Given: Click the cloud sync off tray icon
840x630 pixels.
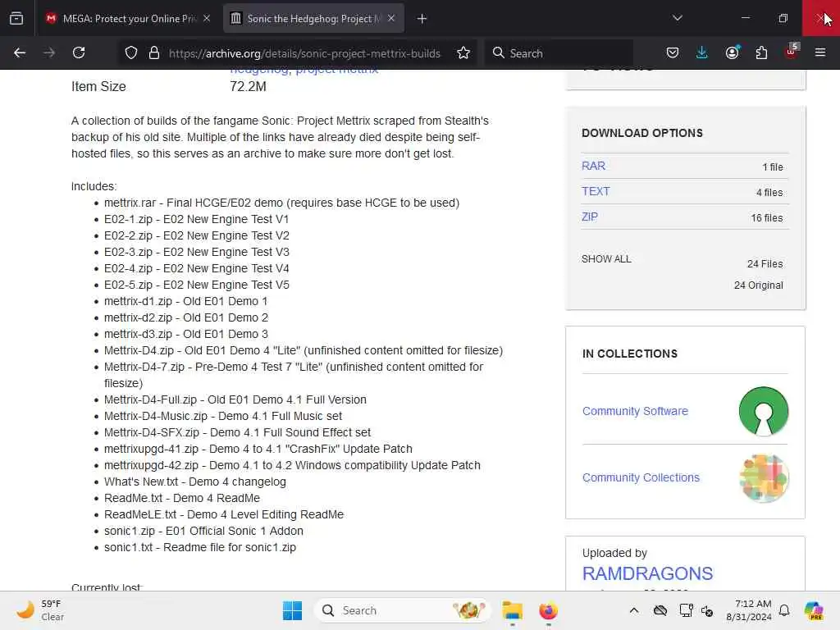Looking at the screenshot, I should tap(660, 610).
